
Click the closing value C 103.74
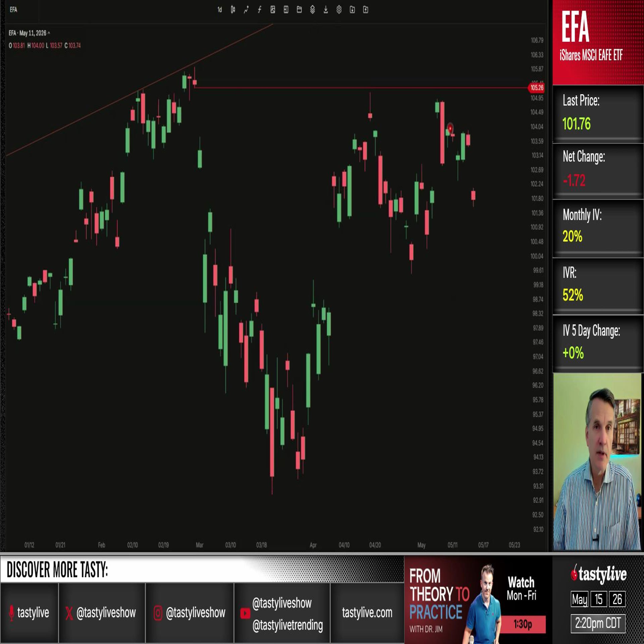pyautogui.click(x=72, y=45)
